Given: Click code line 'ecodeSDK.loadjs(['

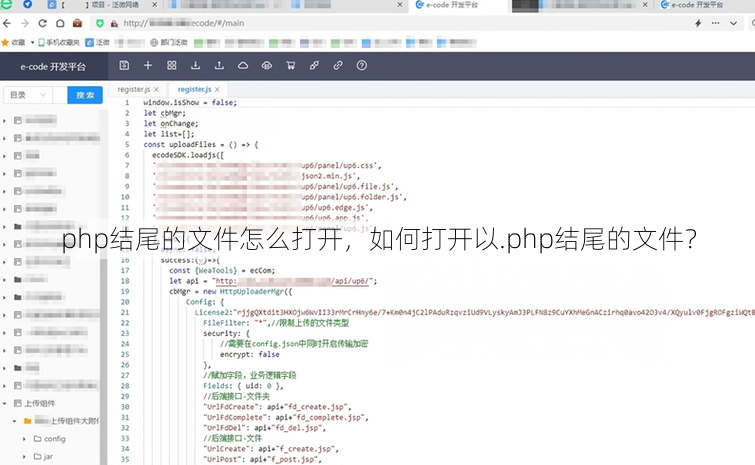Looking at the screenshot, I should pos(188,155).
